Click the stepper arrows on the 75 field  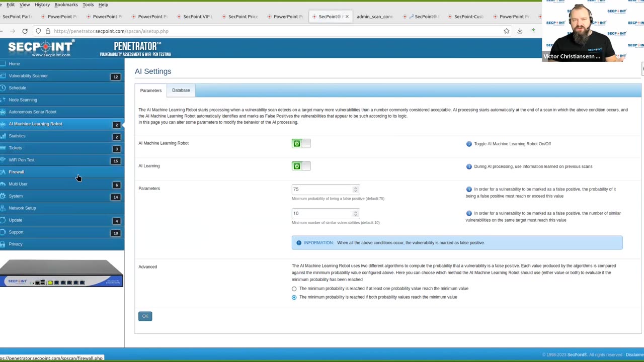coord(356,190)
